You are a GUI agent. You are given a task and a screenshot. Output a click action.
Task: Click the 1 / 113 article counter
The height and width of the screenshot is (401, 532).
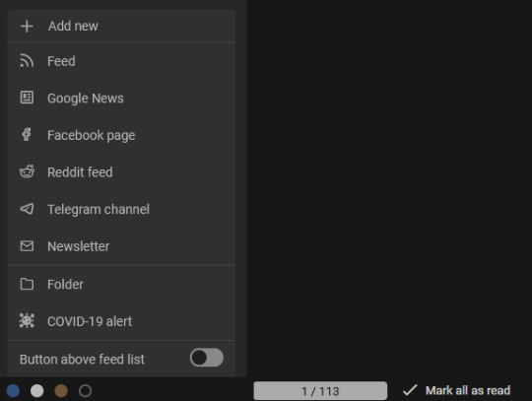[320, 391]
